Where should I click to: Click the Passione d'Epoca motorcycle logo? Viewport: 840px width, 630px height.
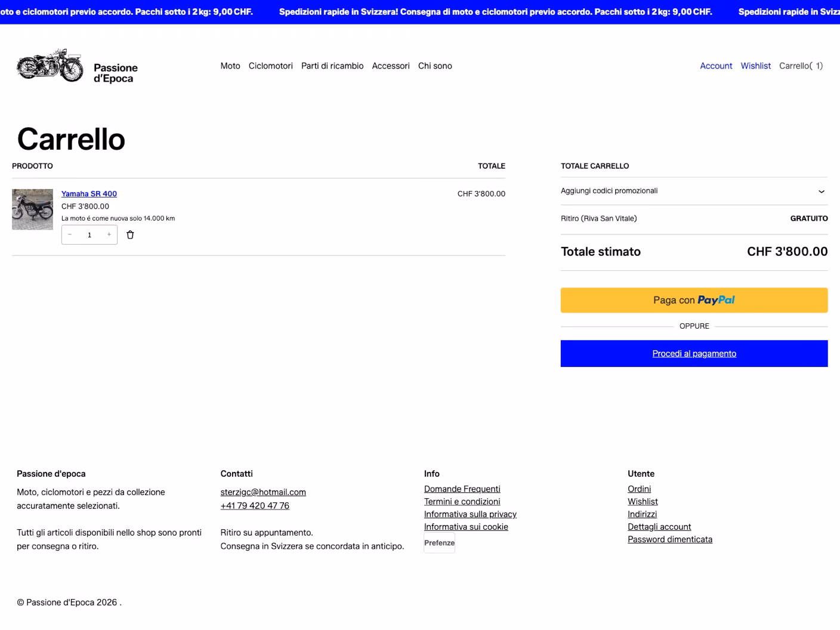[50, 65]
